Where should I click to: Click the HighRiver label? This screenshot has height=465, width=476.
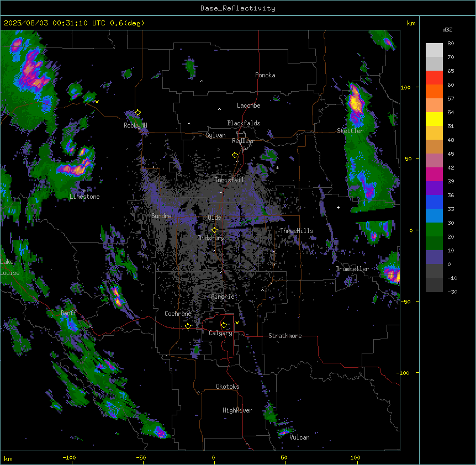(237, 410)
